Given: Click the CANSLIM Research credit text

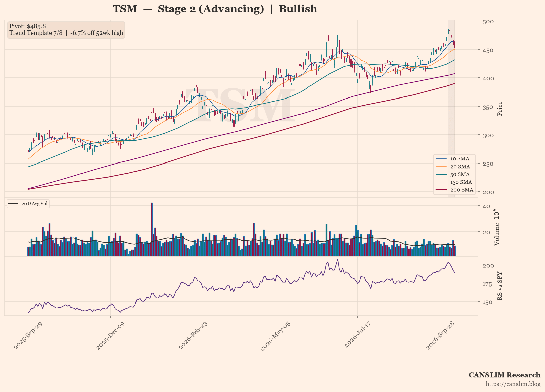Looking at the screenshot, I should [504, 375].
